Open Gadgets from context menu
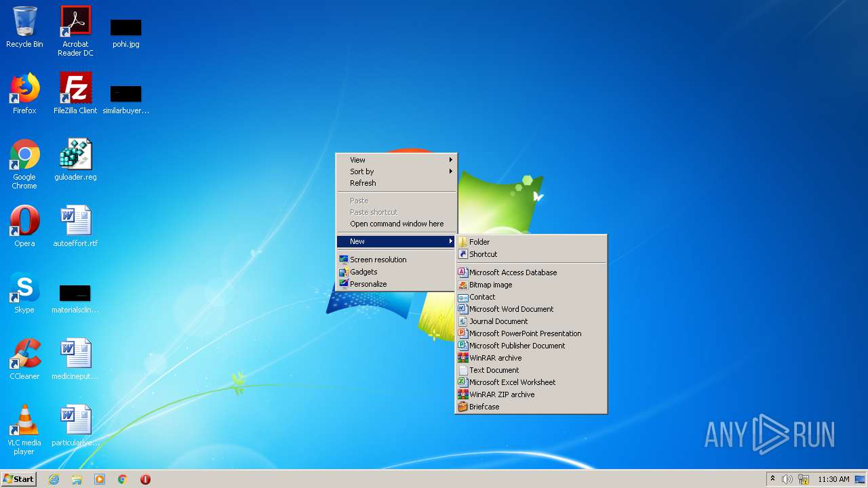Screen dimensions: 868x488 (396, 272)
